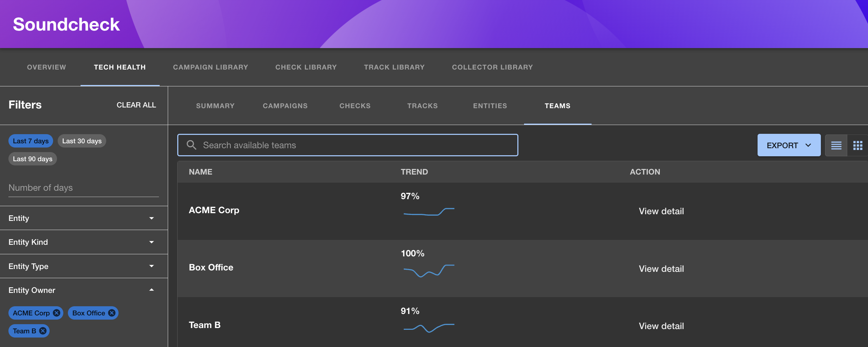Open the Export dropdown
Screen dimensions: 868x347
click(789, 145)
